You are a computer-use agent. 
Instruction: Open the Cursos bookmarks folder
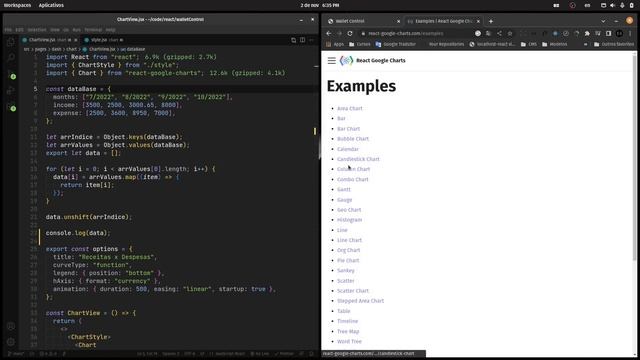[x=360, y=44]
